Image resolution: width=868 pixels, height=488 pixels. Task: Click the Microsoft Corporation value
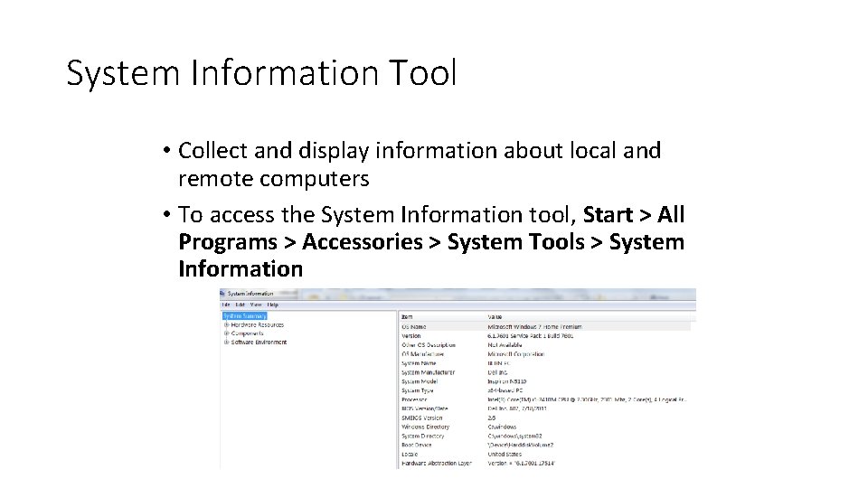[x=516, y=354]
